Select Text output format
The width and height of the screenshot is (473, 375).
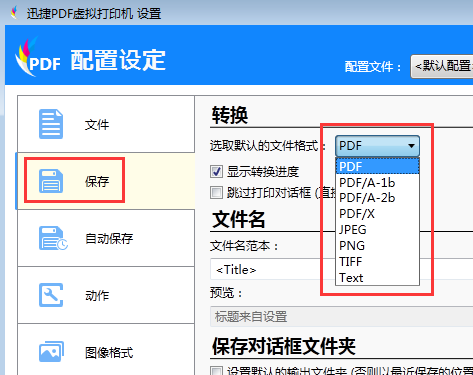click(377, 278)
